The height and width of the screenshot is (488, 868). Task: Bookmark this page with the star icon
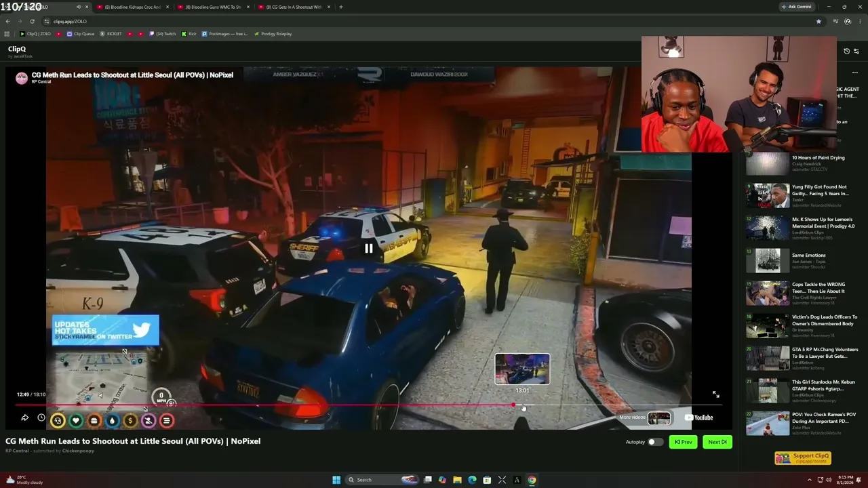[x=818, y=21]
